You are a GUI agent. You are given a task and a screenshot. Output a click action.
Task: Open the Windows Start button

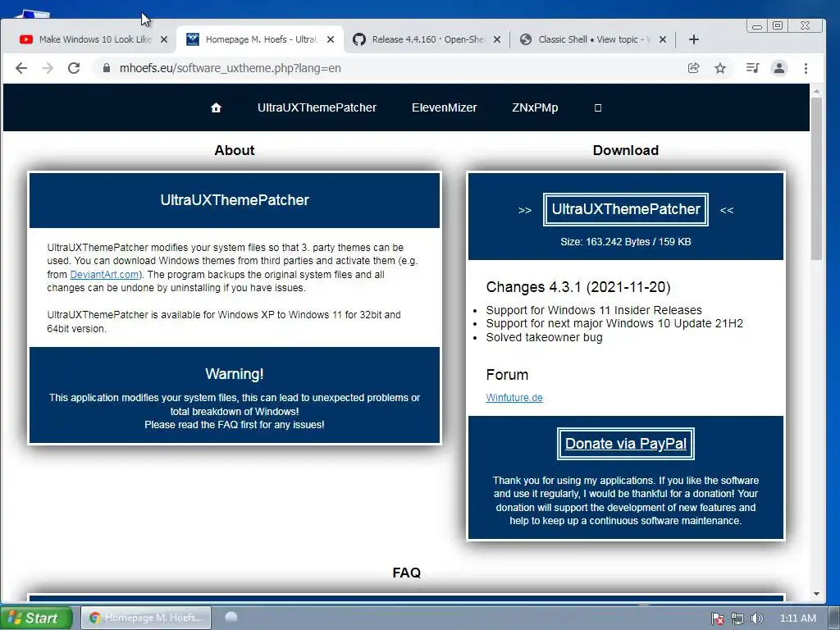[x=36, y=618]
